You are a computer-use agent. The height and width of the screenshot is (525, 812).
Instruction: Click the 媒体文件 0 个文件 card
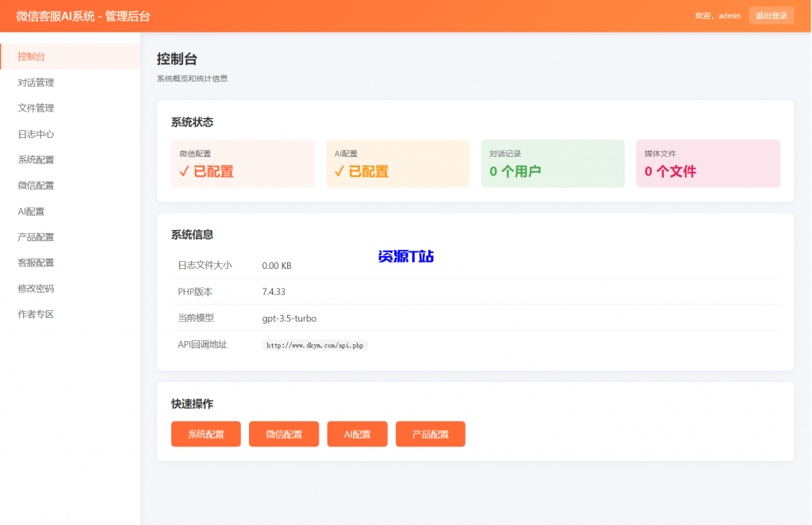click(707, 163)
